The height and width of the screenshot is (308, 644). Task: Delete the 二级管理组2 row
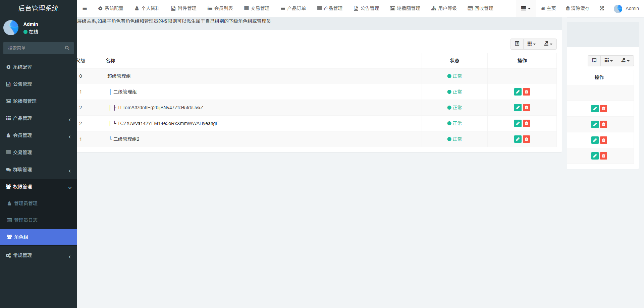click(526, 139)
